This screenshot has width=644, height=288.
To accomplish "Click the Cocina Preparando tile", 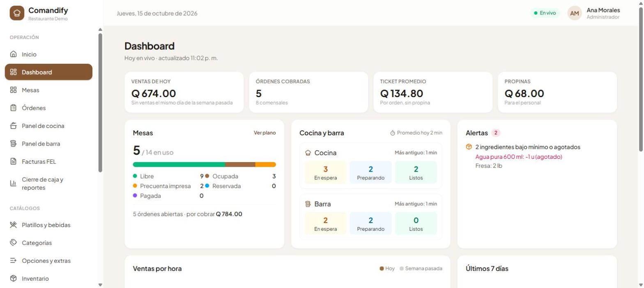I will [370, 172].
